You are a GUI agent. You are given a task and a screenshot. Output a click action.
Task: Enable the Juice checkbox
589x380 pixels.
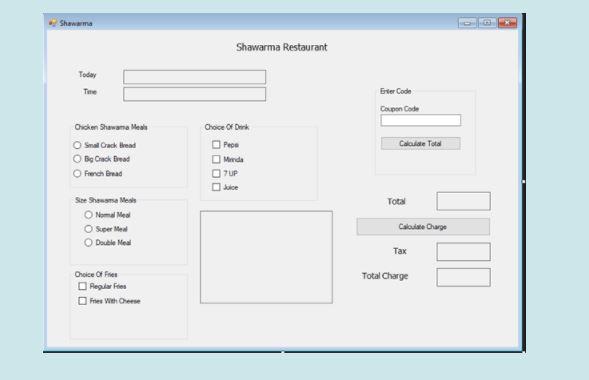(x=216, y=187)
